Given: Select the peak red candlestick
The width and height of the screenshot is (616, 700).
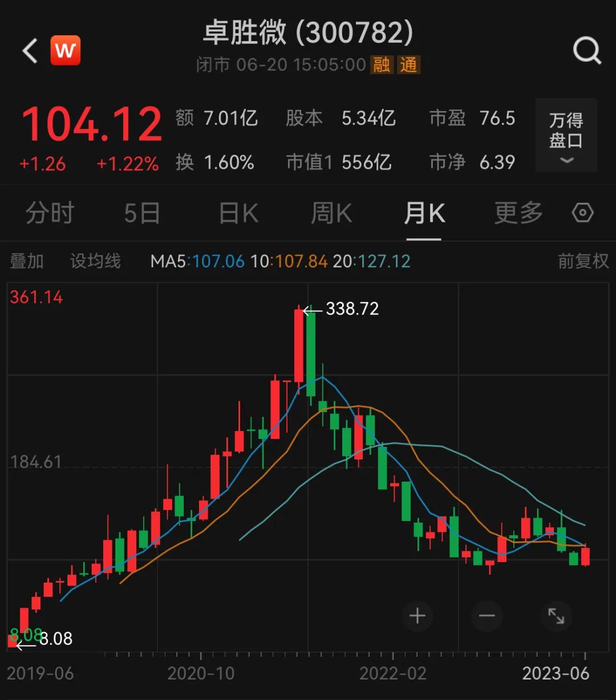Looking at the screenshot, I should click(x=299, y=345).
